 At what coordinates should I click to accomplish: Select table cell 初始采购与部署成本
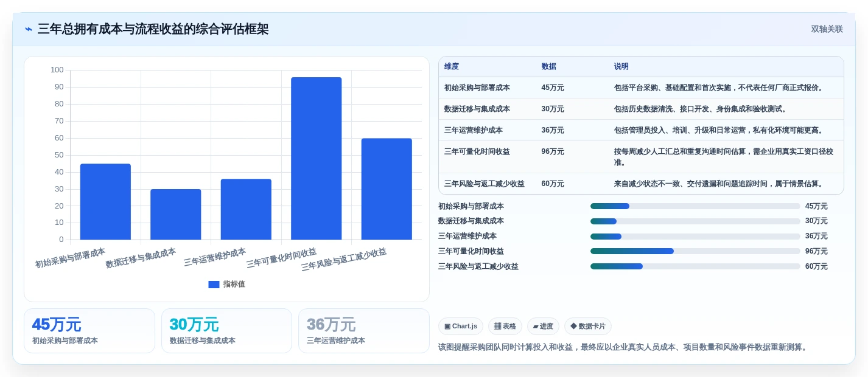click(x=477, y=88)
